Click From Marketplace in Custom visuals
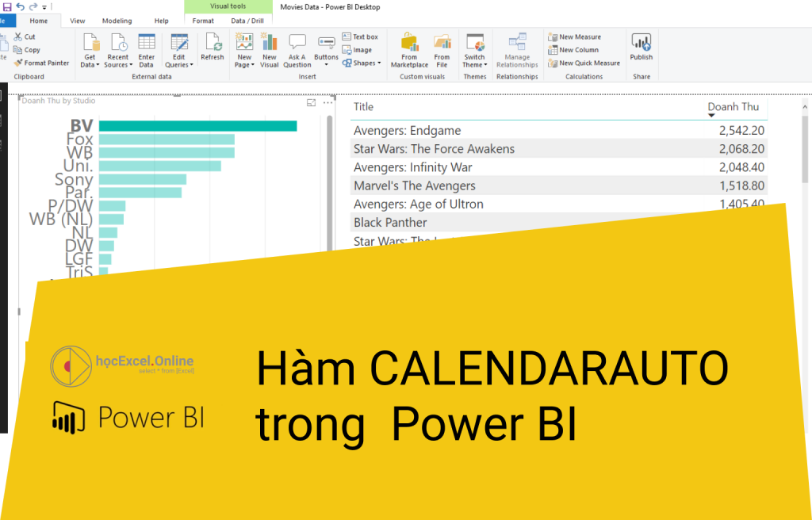Viewport: 812px width, 520px height. pos(408,50)
